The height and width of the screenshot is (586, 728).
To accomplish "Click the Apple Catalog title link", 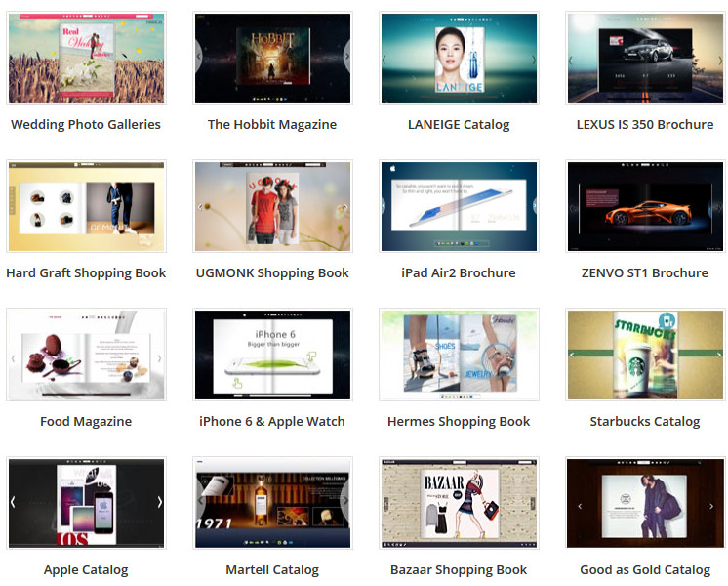I will tap(86, 569).
